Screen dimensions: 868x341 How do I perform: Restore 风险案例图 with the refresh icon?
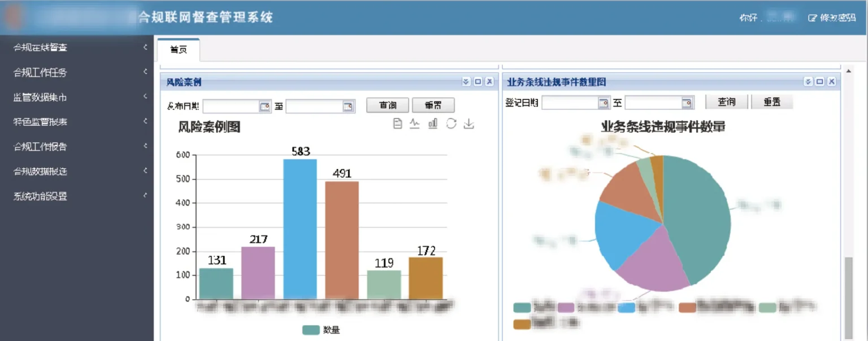[451, 124]
